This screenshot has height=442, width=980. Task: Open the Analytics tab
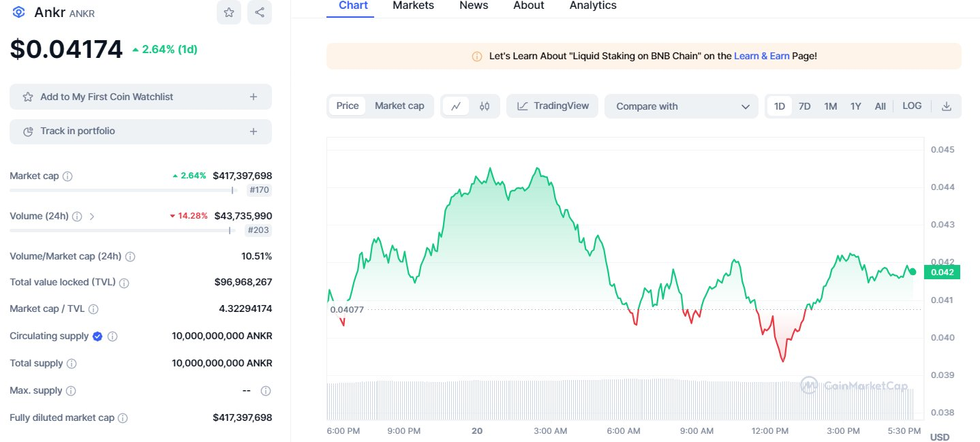(x=593, y=5)
